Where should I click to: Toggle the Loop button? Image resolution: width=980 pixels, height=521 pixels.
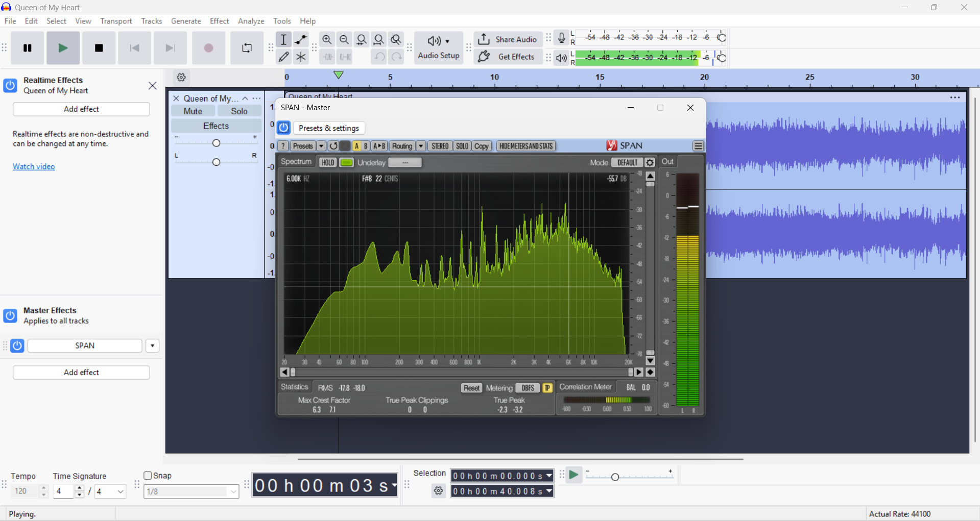(247, 48)
